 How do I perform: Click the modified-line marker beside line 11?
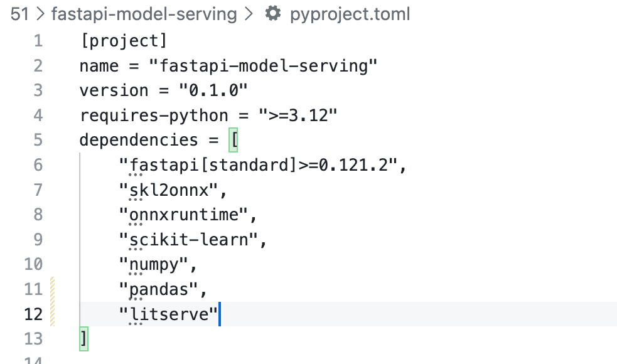point(52,289)
